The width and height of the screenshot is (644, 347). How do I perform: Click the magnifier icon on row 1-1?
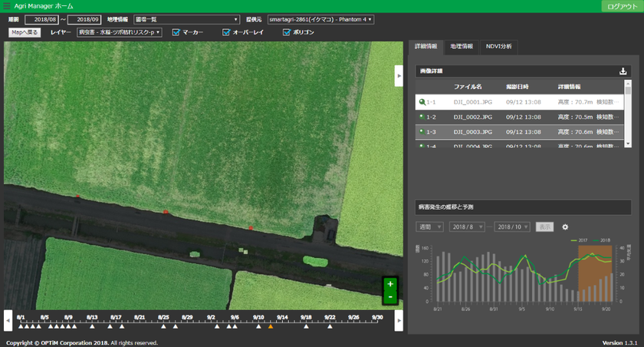pyautogui.click(x=421, y=101)
